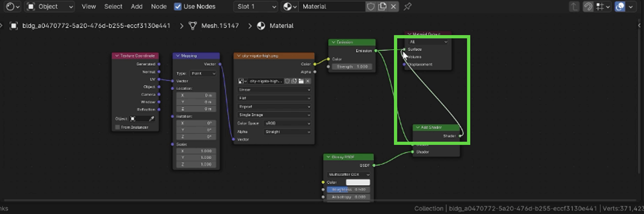Open image file with the folder icon
644x214 pixels.
click(302, 81)
